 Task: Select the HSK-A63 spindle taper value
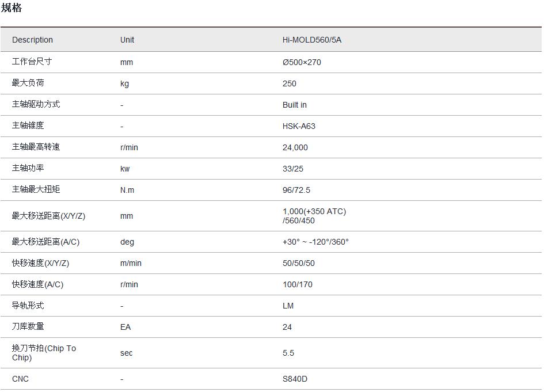(299, 126)
